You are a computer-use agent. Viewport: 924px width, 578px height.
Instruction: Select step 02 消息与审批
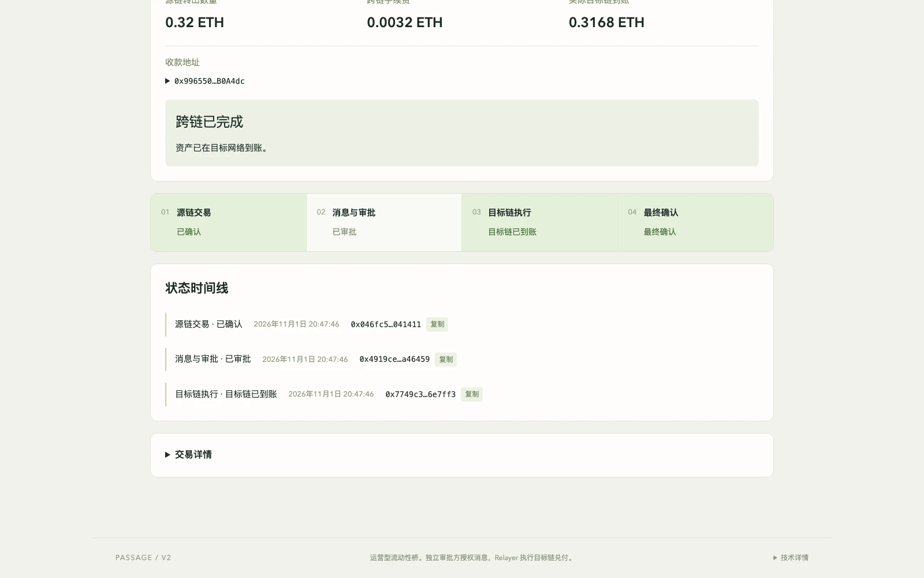[384, 223]
